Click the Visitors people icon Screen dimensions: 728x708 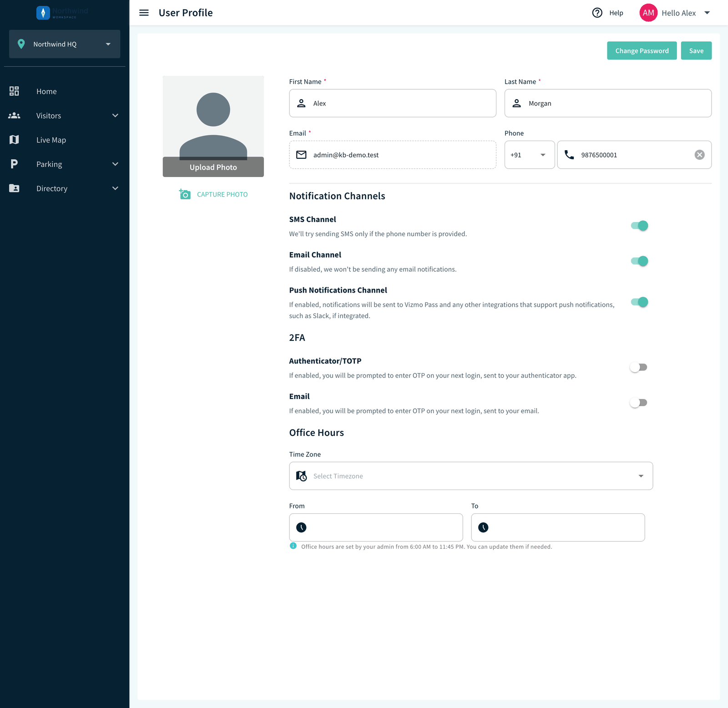[14, 116]
